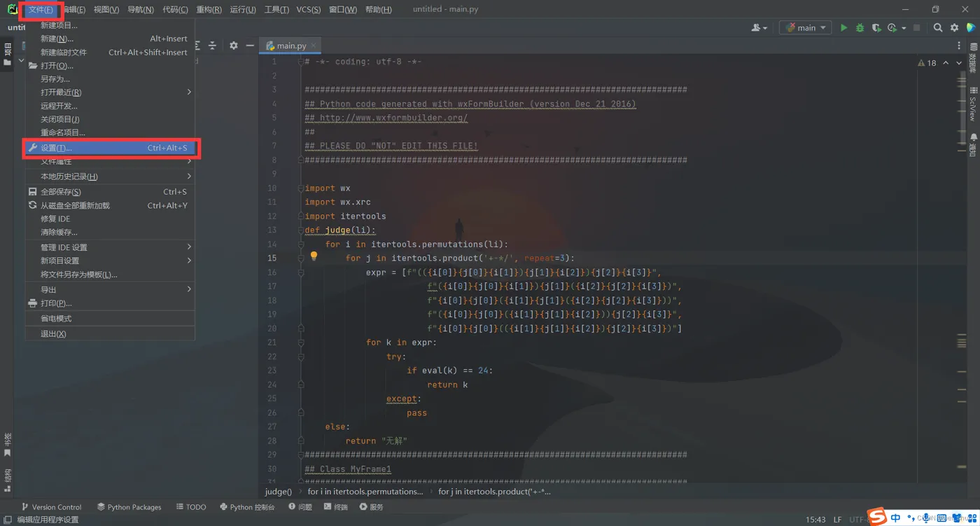Click the collapse all icon in project panel

point(212,46)
